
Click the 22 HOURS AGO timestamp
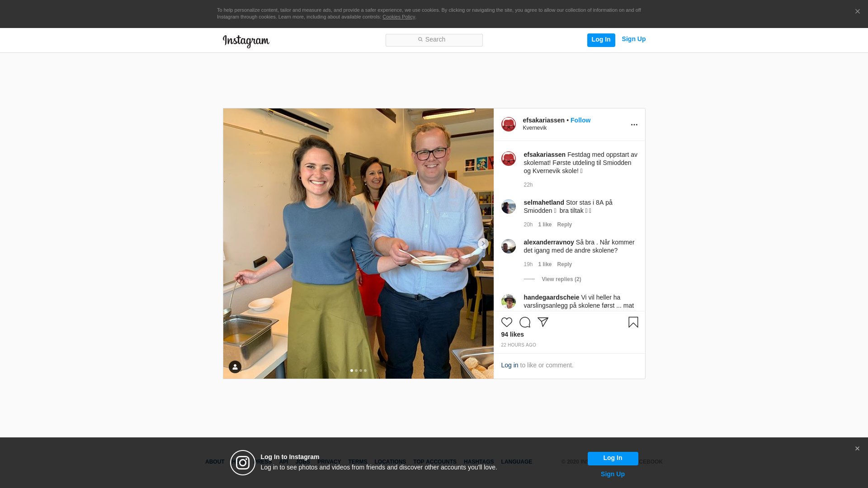point(519,345)
